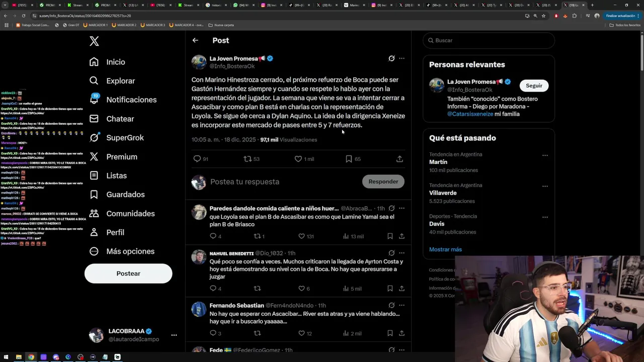Open more options on main post
This screenshot has height=362, width=644.
(x=401, y=58)
